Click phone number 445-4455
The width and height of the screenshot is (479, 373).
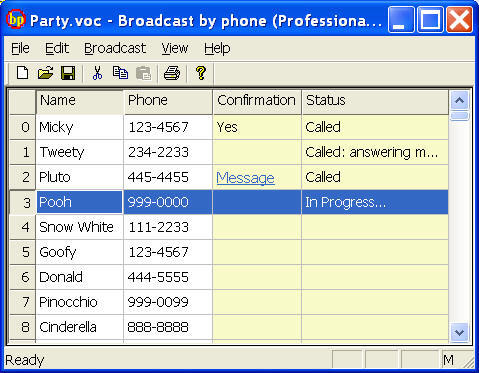(x=158, y=177)
